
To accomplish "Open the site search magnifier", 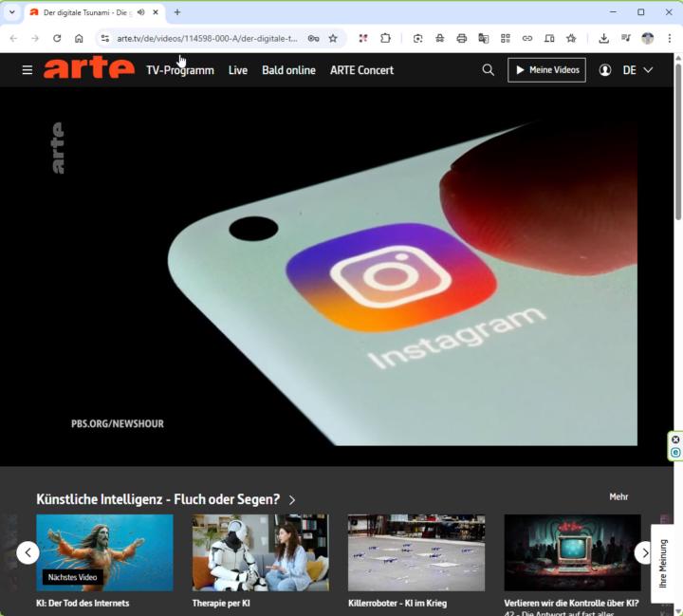I will click(x=489, y=69).
